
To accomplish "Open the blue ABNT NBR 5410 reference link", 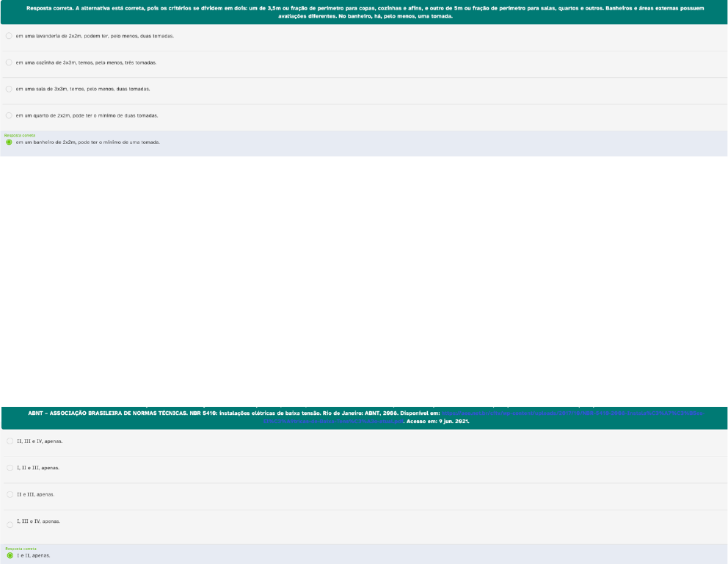I will [x=572, y=413].
